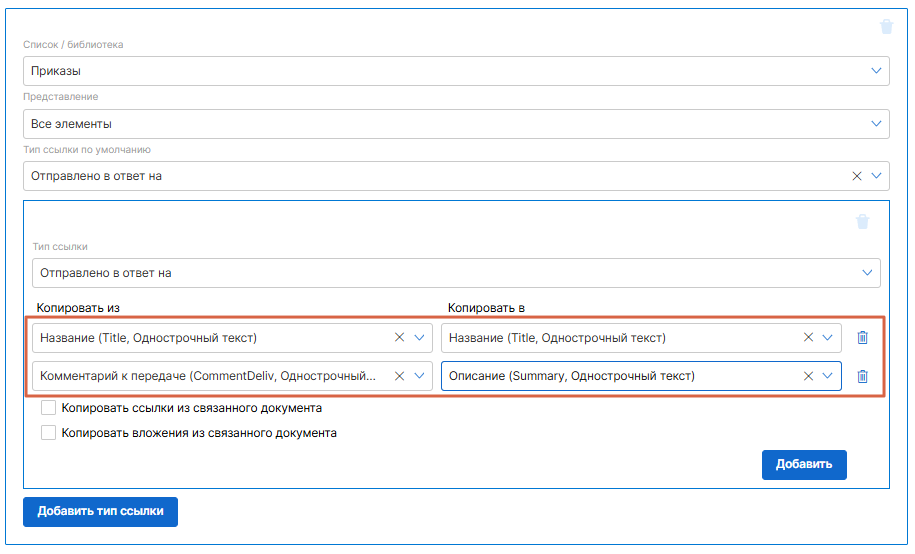Screen dimensions: 915x554
Task: Click the Добавить button
Action: [804, 465]
